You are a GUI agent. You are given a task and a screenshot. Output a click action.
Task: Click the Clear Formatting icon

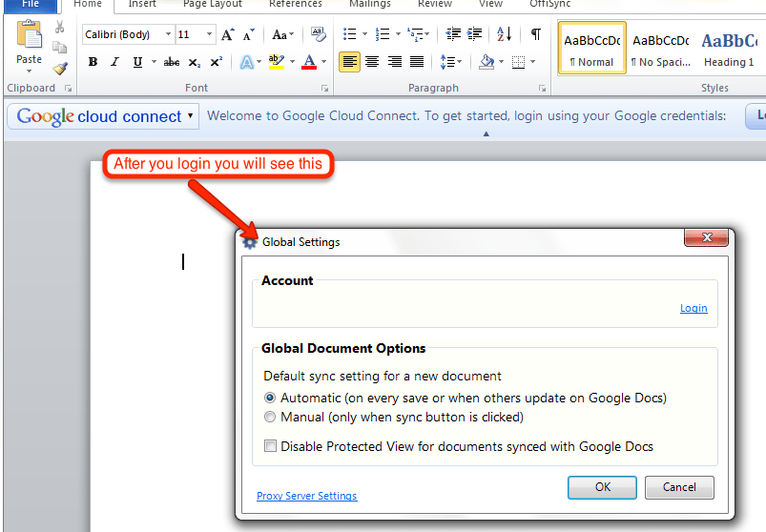tap(319, 34)
